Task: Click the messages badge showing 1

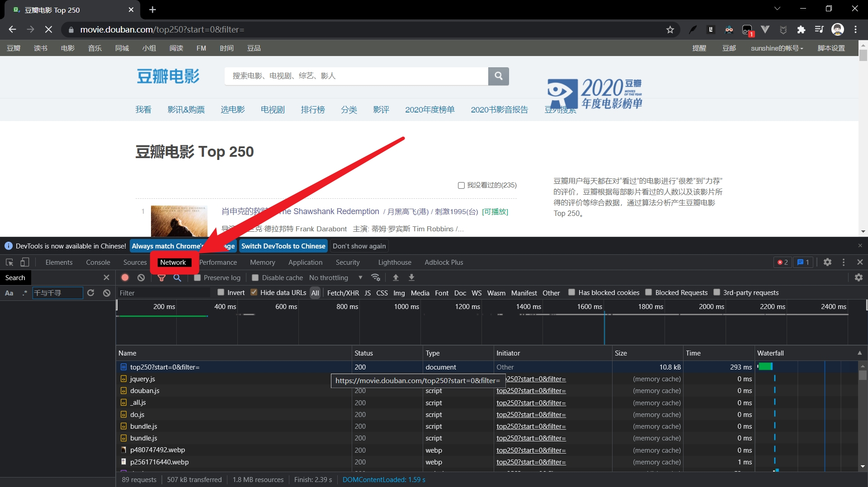Action: (803, 262)
